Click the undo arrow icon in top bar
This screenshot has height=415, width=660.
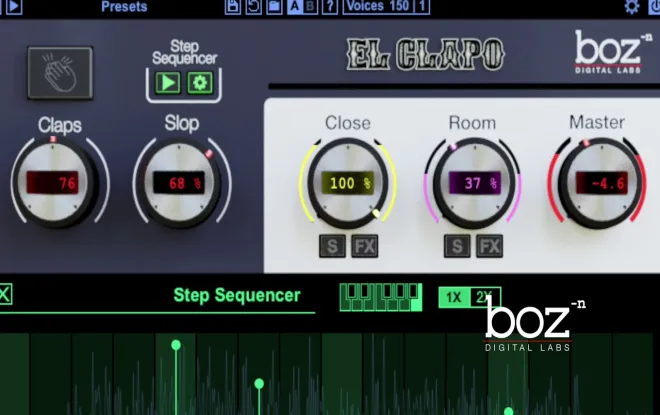pos(253,6)
